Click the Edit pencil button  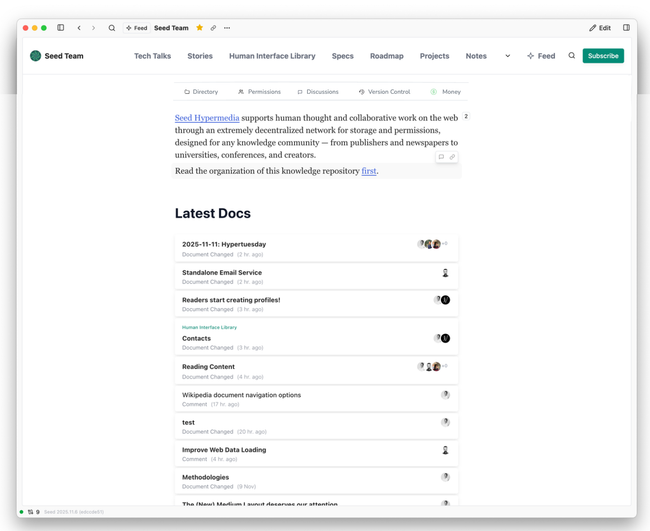pyautogui.click(x=600, y=28)
